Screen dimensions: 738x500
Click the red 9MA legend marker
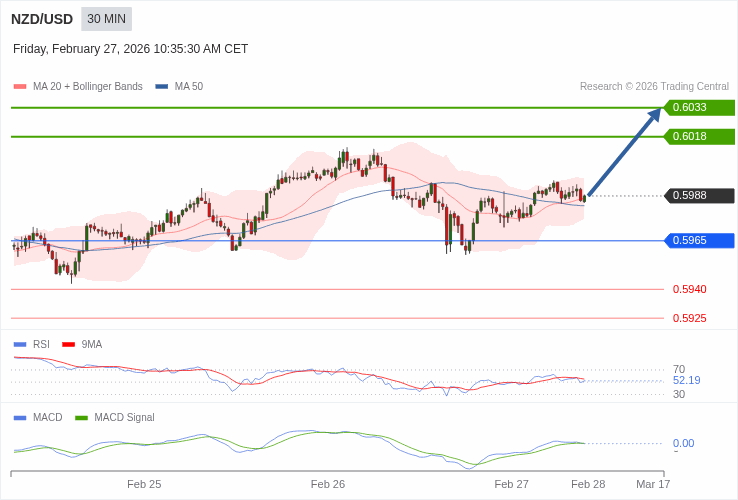point(68,345)
